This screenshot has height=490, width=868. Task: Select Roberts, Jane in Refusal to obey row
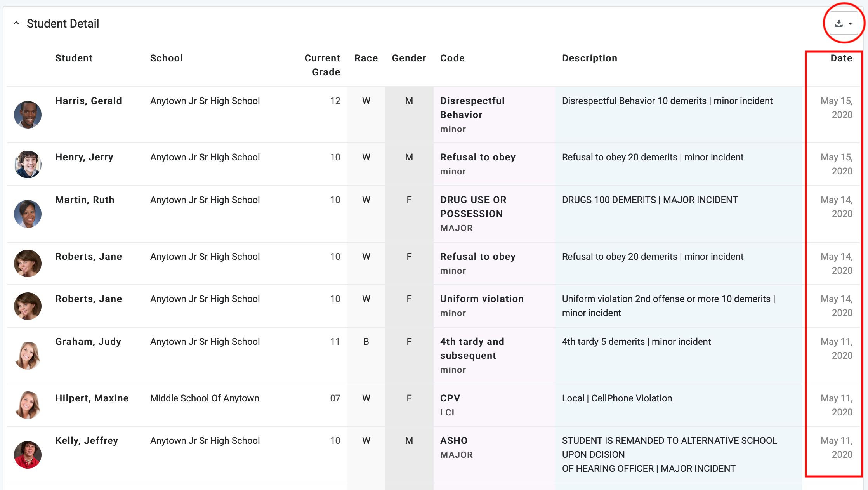tap(89, 257)
